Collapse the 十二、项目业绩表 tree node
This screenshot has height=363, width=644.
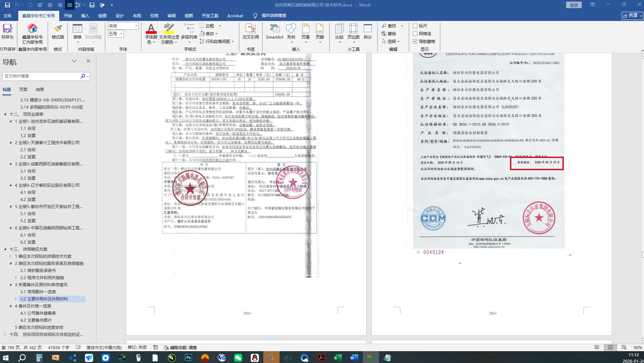(5, 114)
